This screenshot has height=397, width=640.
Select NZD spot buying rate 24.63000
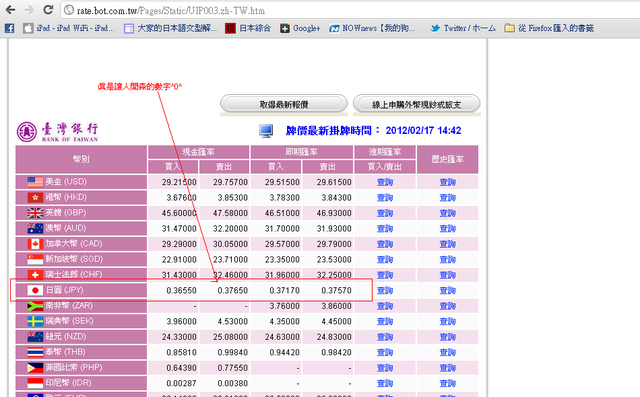(x=282, y=337)
